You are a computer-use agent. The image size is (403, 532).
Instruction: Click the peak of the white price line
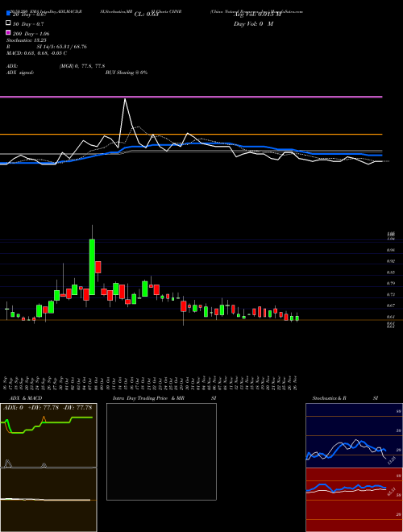125,99
